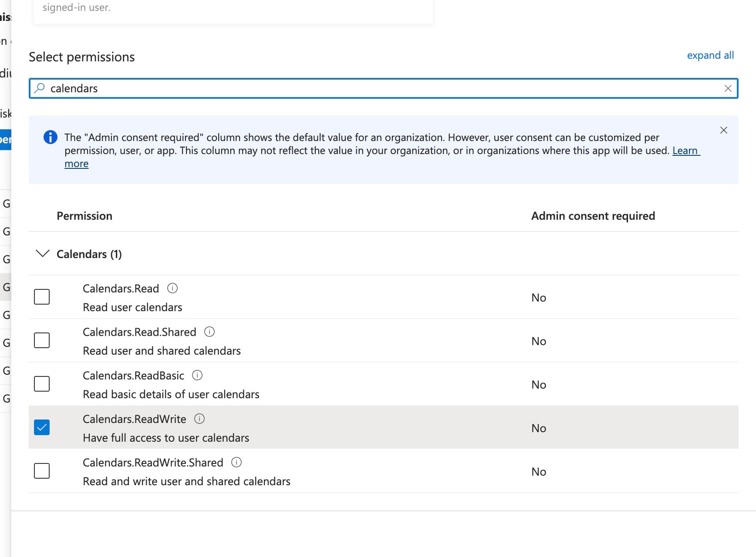Collapse the Calendars (1) group chevron
756x557 pixels.
(42, 253)
